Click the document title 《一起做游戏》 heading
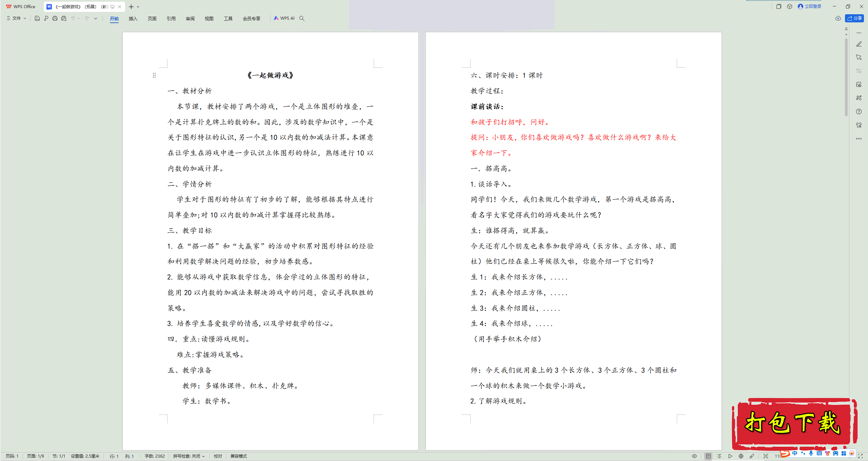868x461 pixels. (x=271, y=75)
